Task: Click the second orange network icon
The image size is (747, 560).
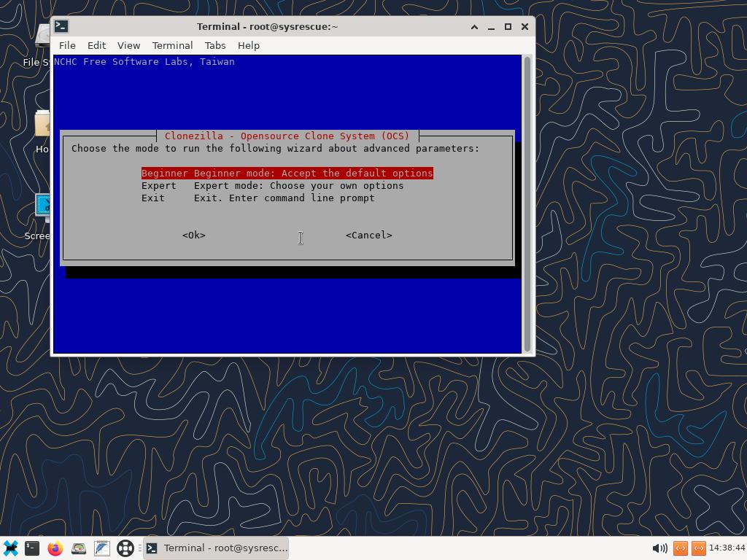Action: tap(698, 548)
